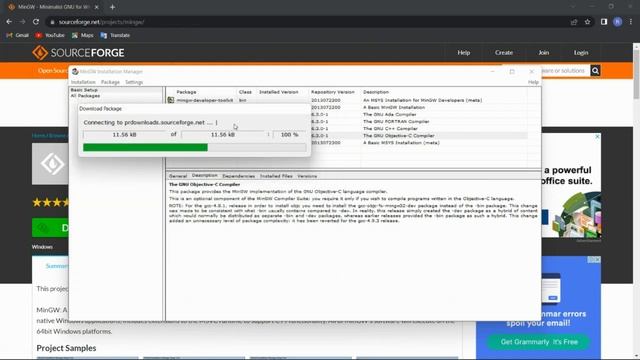This screenshot has width=640, height=360.
Task: Switch to the Versions tab
Action: (x=307, y=176)
